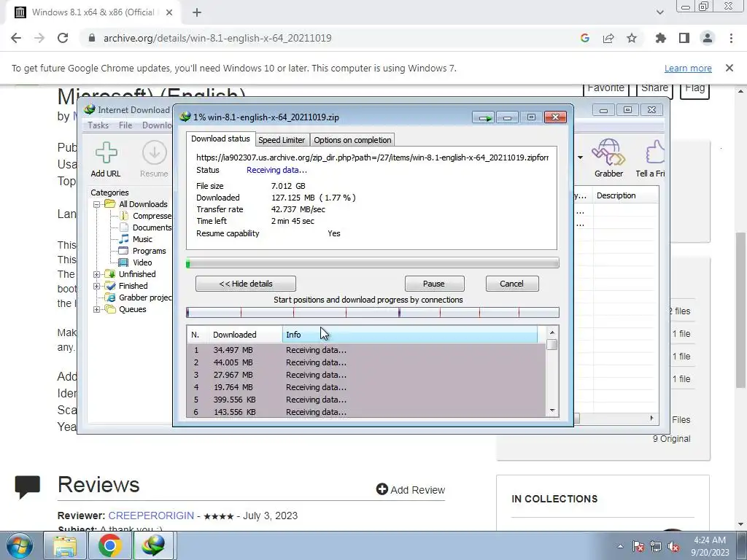Click the Info column header
The width and height of the screenshot is (747, 560).
(410, 335)
